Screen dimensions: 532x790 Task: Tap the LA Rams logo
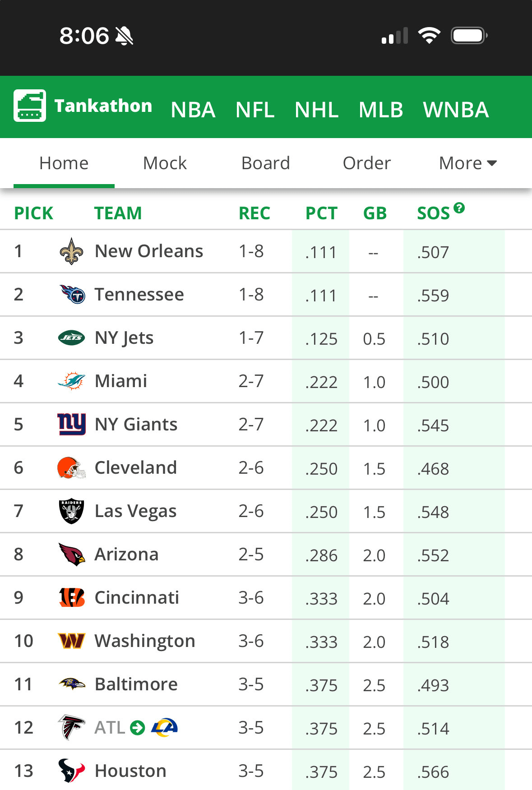click(164, 728)
